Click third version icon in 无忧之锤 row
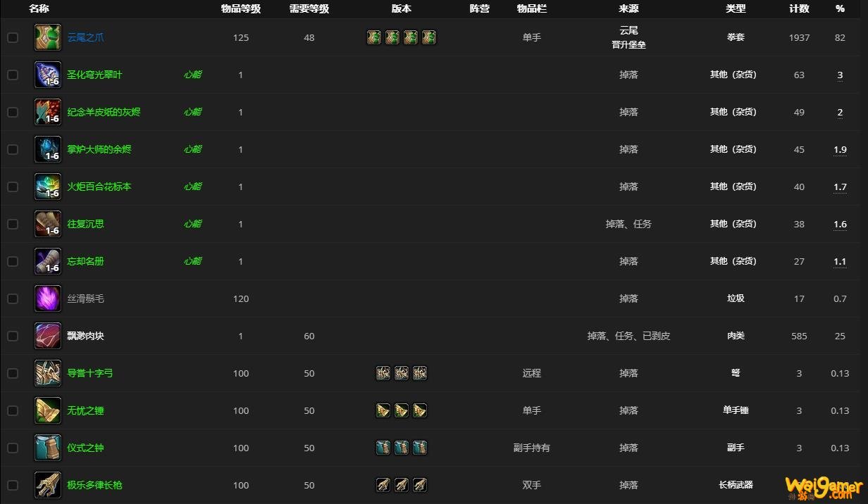 (x=420, y=410)
